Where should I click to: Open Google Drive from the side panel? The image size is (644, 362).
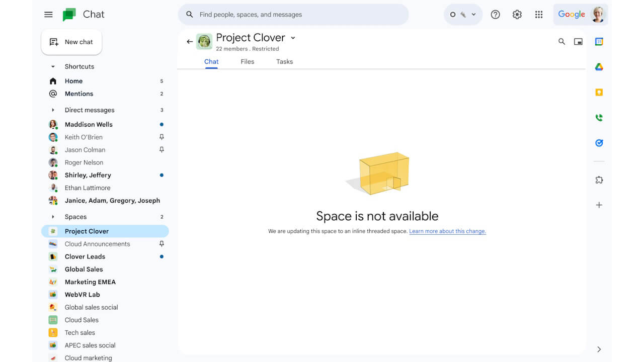coord(599,66)
